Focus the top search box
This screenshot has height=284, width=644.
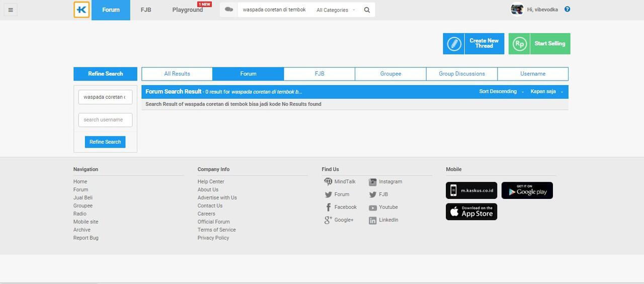[275, 10]
